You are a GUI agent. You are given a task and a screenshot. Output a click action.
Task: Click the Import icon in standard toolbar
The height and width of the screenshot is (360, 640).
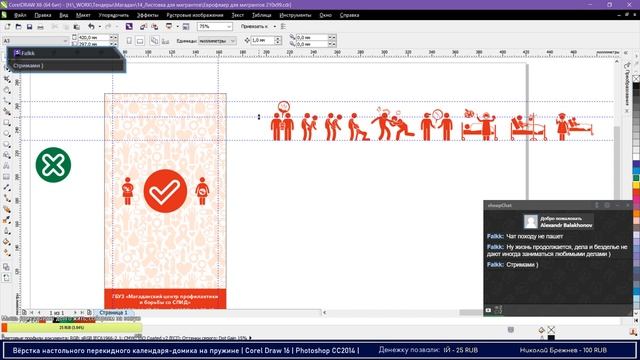(x=143, y=27)
